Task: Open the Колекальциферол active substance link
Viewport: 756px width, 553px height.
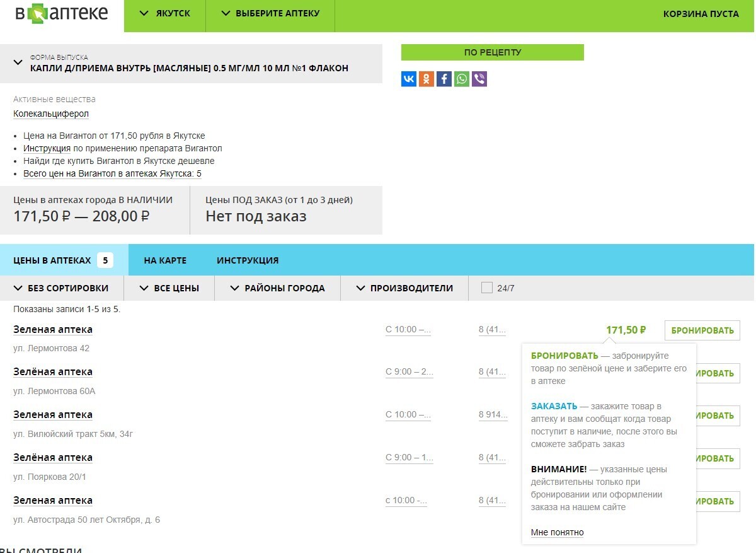Action: [x=51, y=114]
